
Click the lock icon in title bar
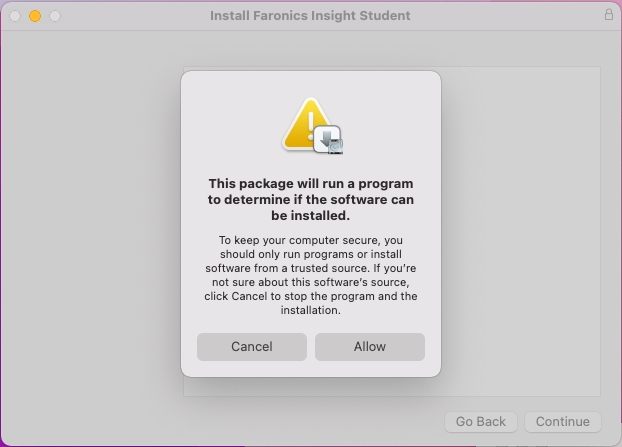pos(609,15)
